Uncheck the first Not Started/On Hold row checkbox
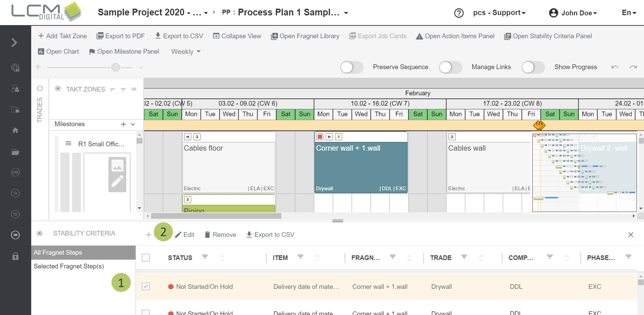 click(x=146, y=286)
